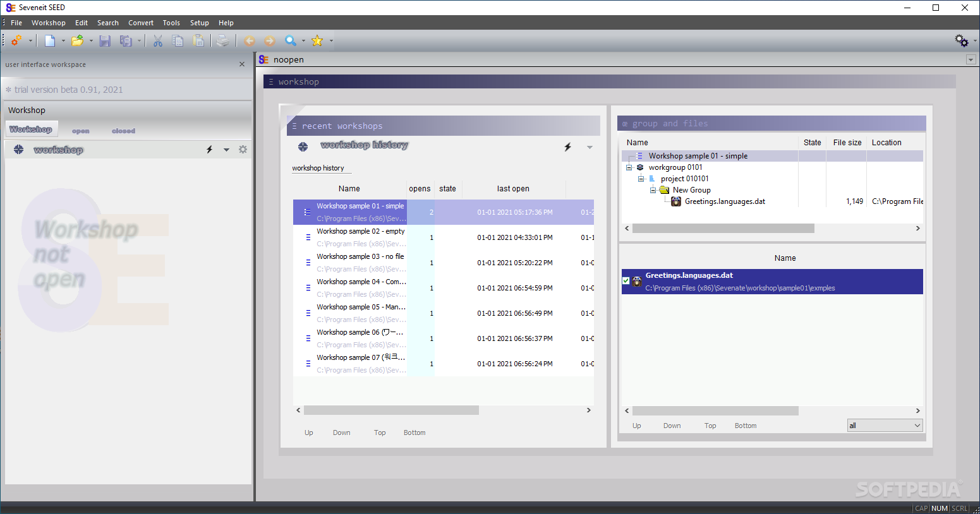The image size is (980, 514).
Task: Open the Help menu
Action: coord(226,23)
